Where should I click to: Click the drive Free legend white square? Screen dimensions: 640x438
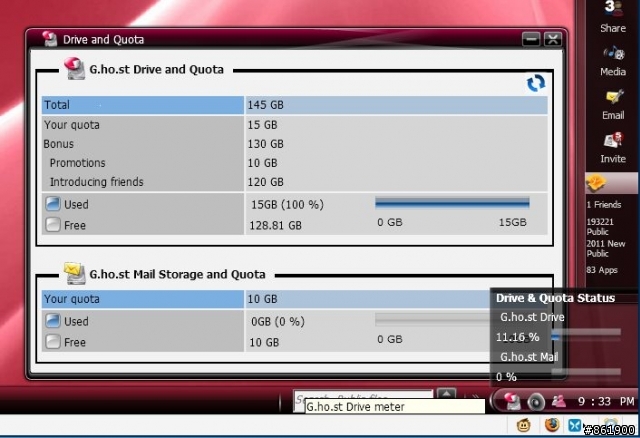(x=53, y=225)
